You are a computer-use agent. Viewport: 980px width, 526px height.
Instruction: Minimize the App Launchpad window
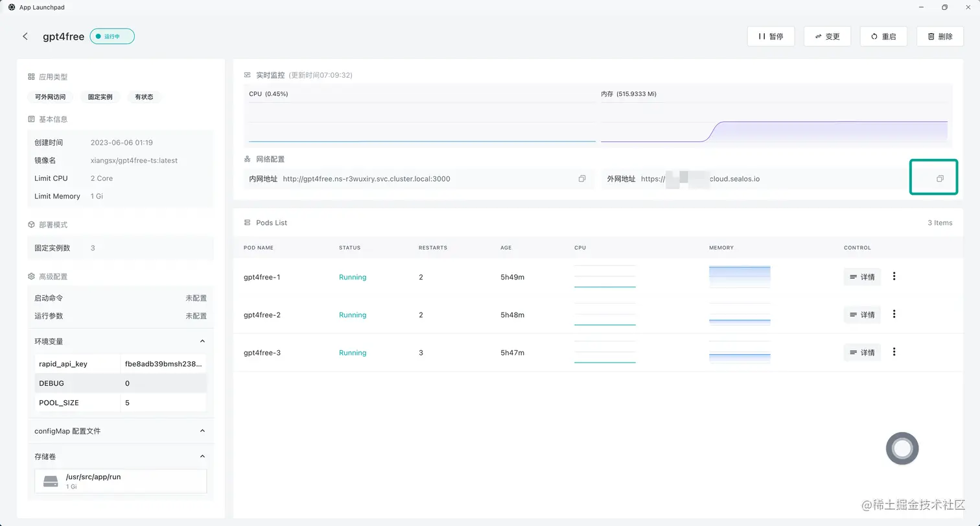pyautogui.click(x=921, y=7)
